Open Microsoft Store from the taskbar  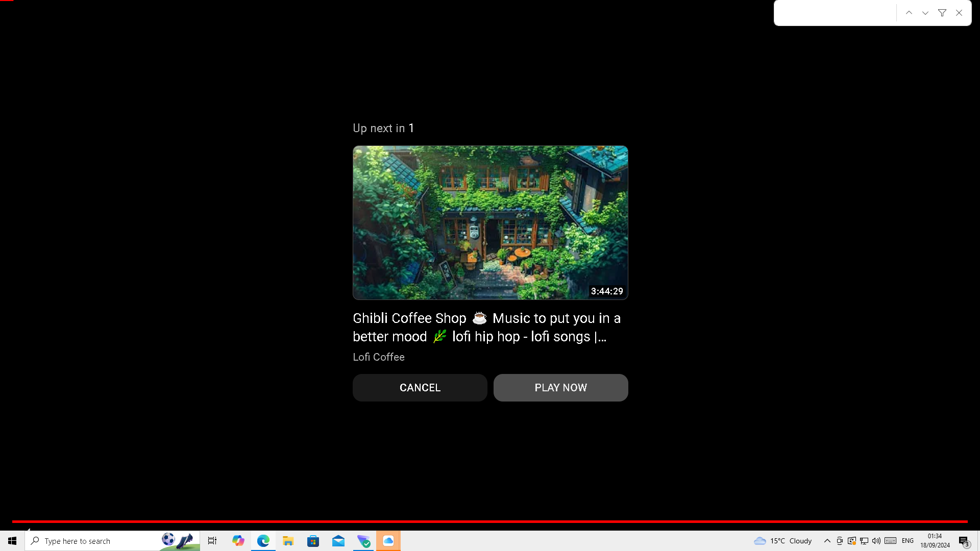pos(313,541)
